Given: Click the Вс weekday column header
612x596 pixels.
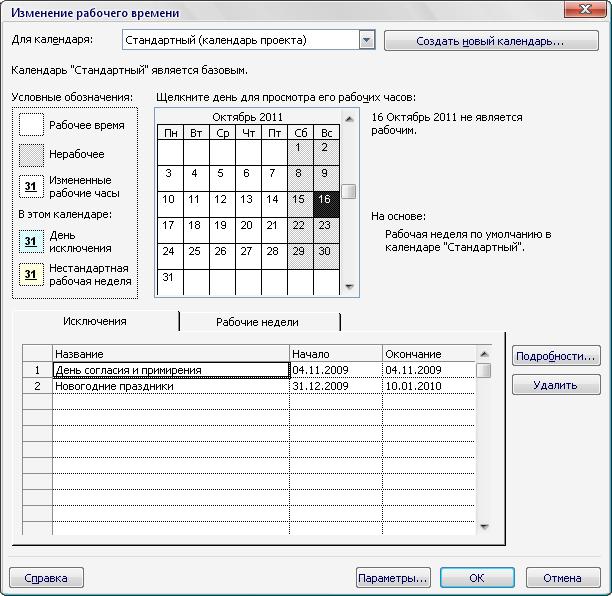Looking at the screenshot, I should pyautogui.click(x=326, y=133).
